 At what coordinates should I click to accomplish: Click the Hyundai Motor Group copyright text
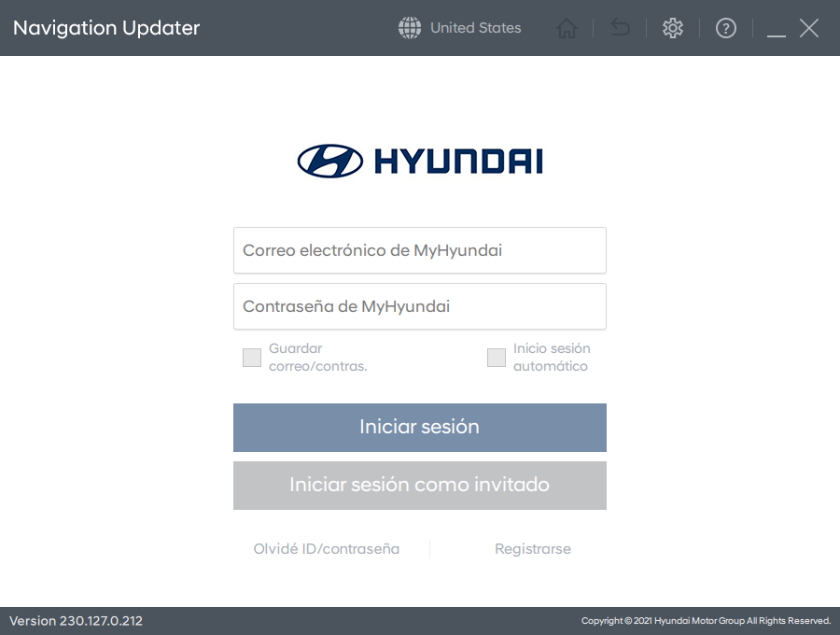pyautogui.click(x=707, y=621)
